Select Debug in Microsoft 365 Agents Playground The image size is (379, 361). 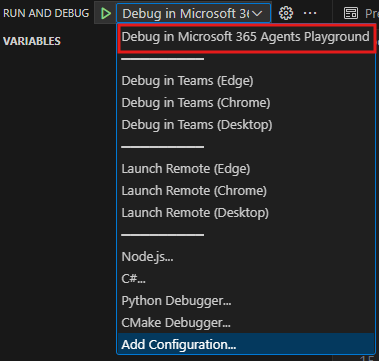[246, 37]
